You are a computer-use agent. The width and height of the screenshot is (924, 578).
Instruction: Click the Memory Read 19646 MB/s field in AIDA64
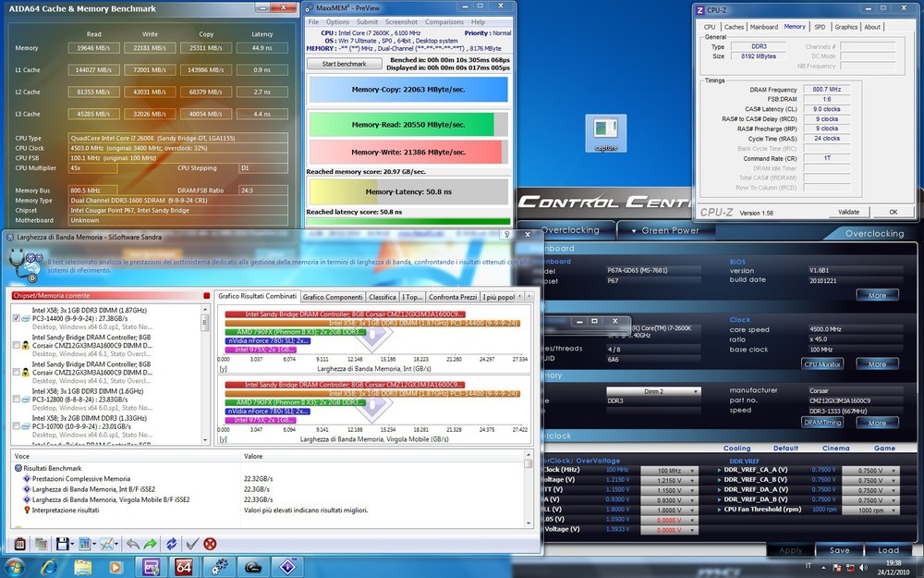(x=93, y=48)
